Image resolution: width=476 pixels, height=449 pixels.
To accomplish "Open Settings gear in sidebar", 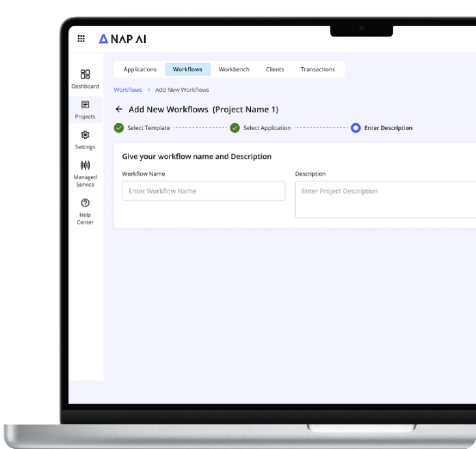I will click(85, 140).
